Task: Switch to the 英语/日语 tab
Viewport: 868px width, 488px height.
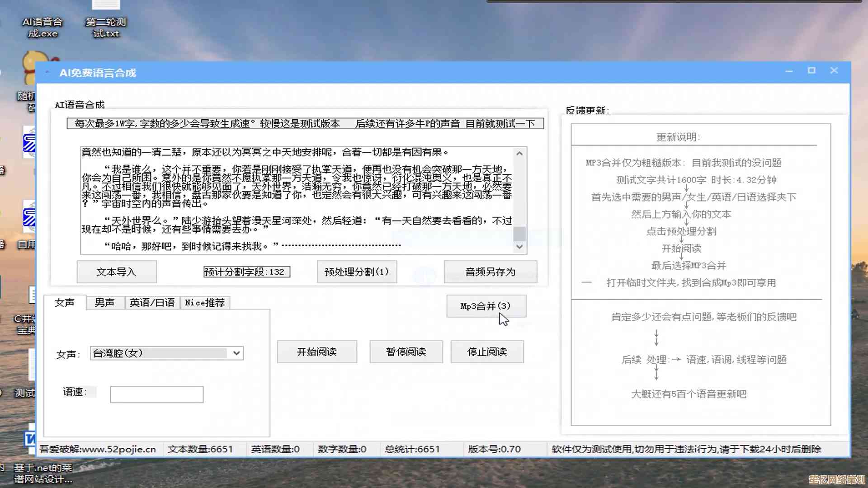Action: (152, 302)
